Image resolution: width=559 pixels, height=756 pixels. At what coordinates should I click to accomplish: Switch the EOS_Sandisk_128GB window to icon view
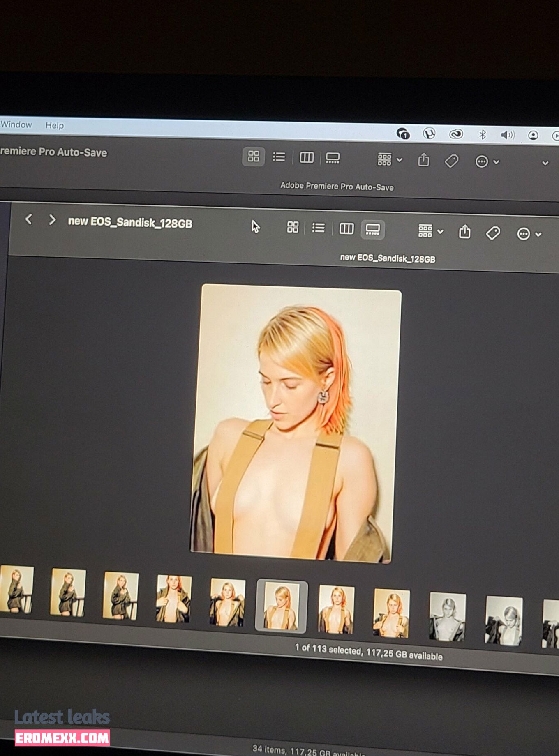click(293, 227)
